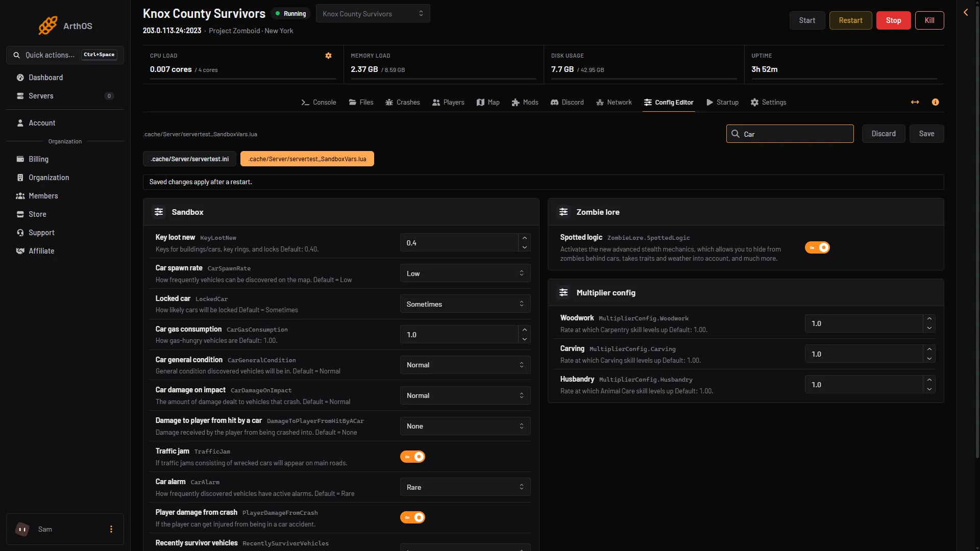Open Support page in sidebar

tap(65, 233)
